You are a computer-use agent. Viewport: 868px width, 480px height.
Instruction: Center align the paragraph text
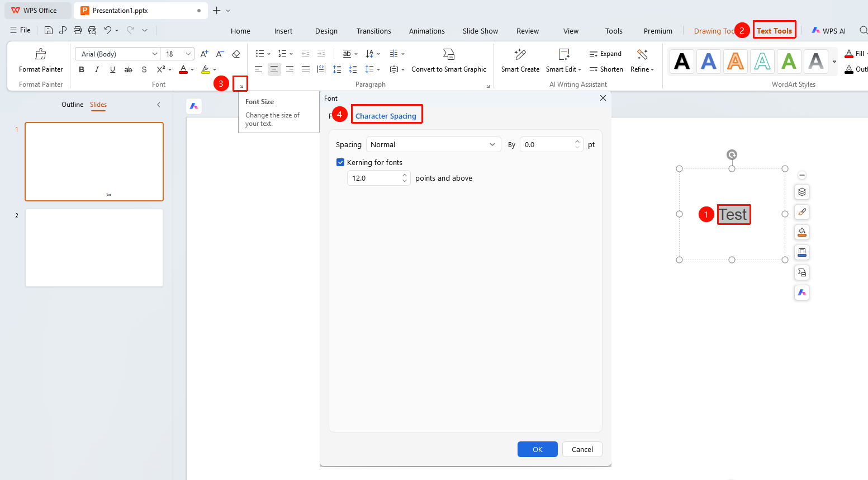(x=274, y=69)
